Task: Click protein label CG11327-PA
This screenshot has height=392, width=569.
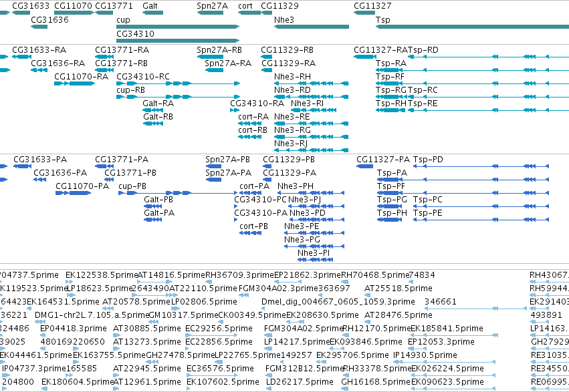Action: click(383, 160)
